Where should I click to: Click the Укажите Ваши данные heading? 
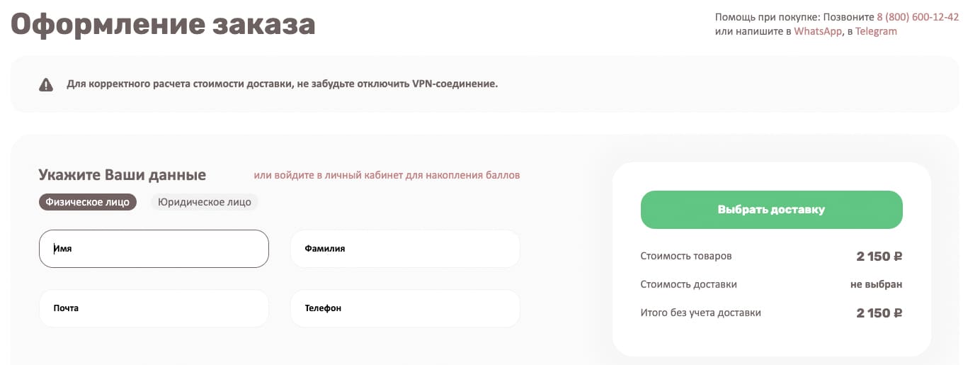[x=122, y=175]
